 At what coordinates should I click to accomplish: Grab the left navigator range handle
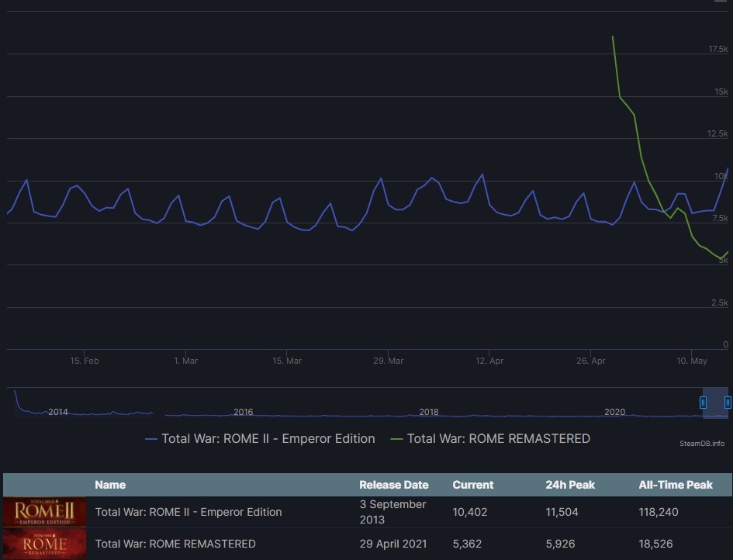coord(704,402)
